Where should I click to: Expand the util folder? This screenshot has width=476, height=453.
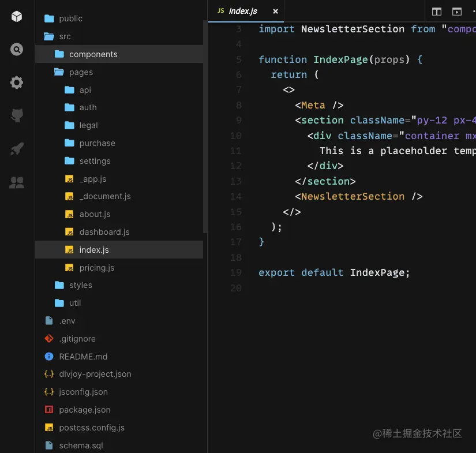(x=119, y=303)
